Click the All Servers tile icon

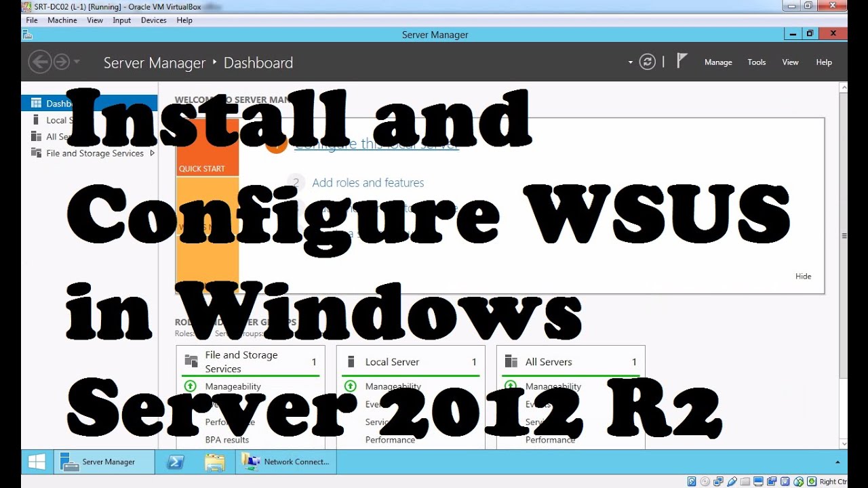coord(511,362)
